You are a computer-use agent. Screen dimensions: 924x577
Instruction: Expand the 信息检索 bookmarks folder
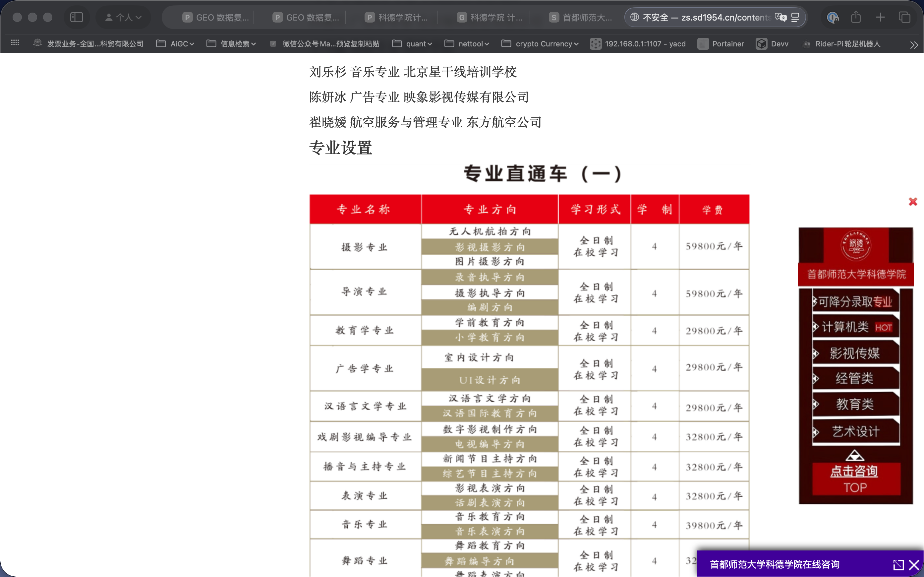point(231,43)
